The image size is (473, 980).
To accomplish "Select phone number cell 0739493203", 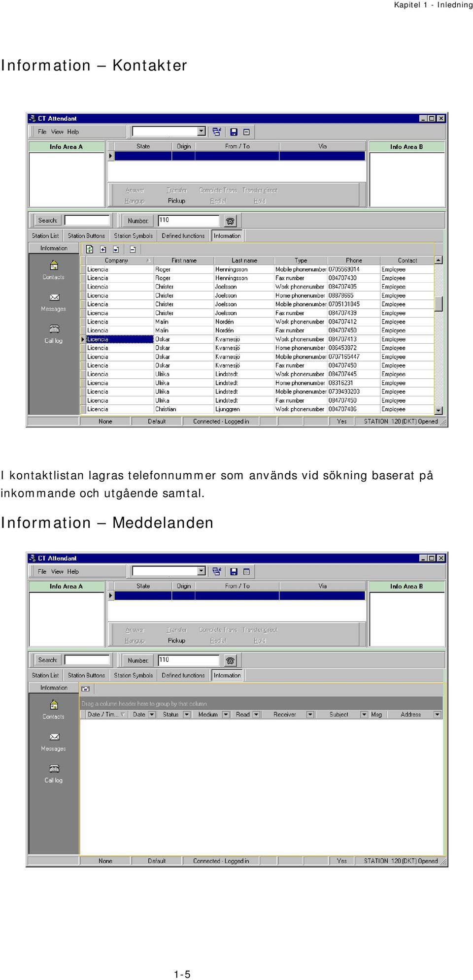I will [353, 392].
